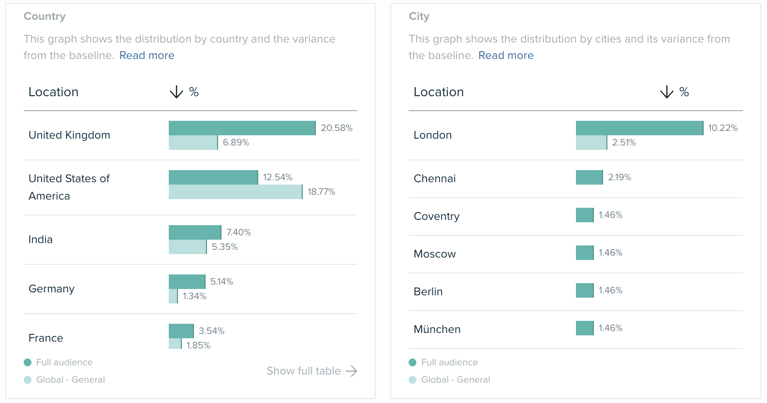Screen dimensions: 767x403
Task: Select the Chennai 2.19% bar
Action: [589, 178]
